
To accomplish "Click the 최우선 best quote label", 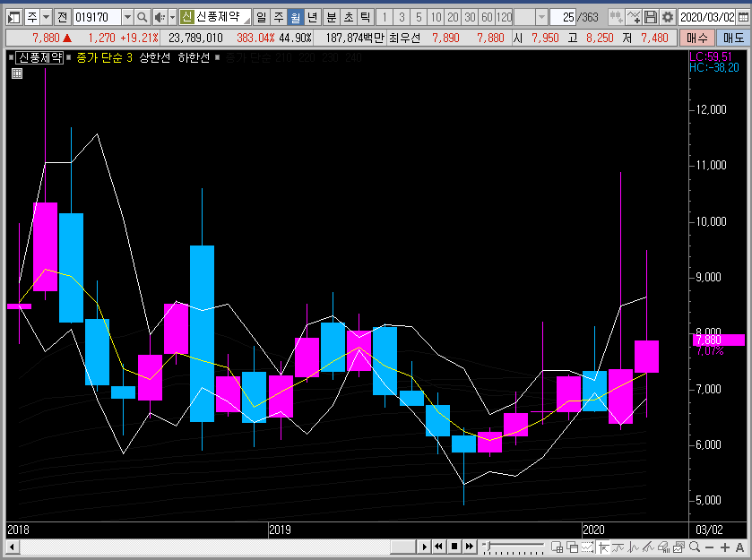I will (x=404, y=38).
